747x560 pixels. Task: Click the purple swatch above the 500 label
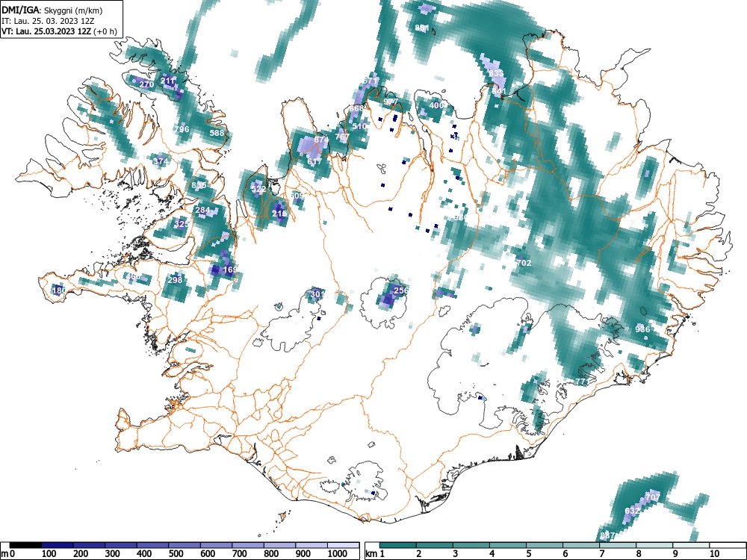tap(185, 545)
